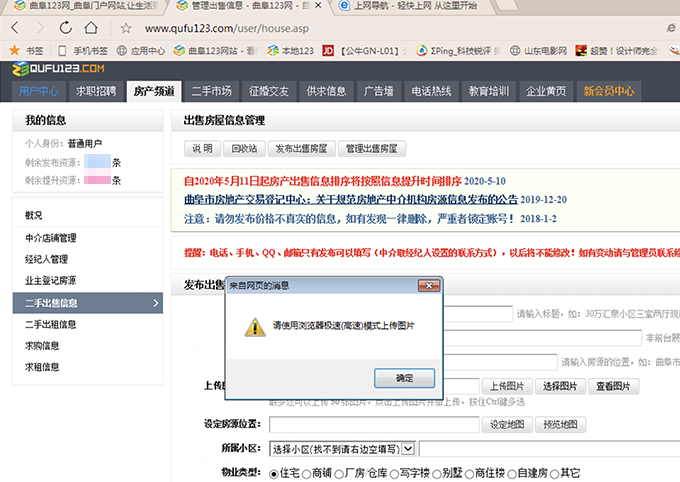Click the QUFU123.COM site logo
The width and height of the screenshot is (680, 482).
coord(58,69)
